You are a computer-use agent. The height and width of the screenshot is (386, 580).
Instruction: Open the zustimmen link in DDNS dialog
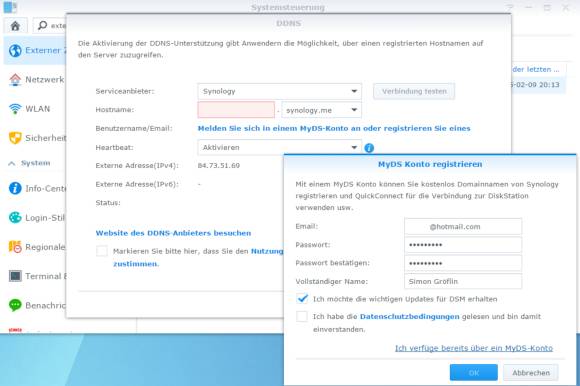[x=135, y=264]
